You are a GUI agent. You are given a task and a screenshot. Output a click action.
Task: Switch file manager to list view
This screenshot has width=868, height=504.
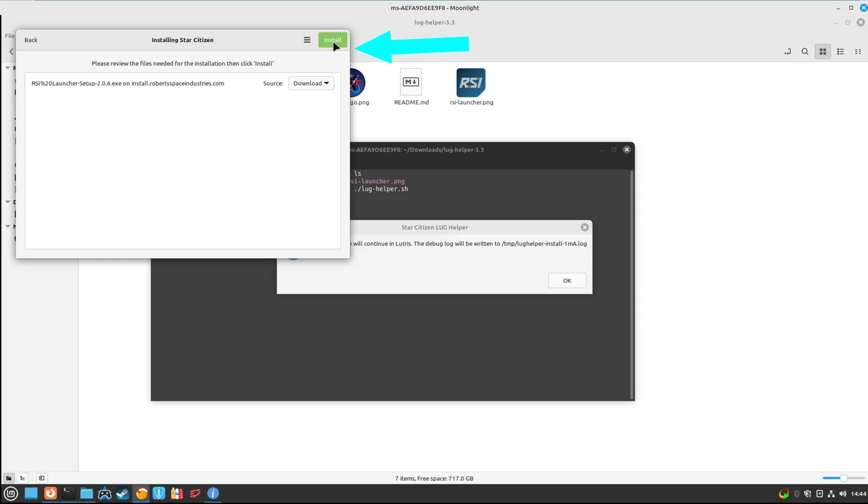click(840, 52)
